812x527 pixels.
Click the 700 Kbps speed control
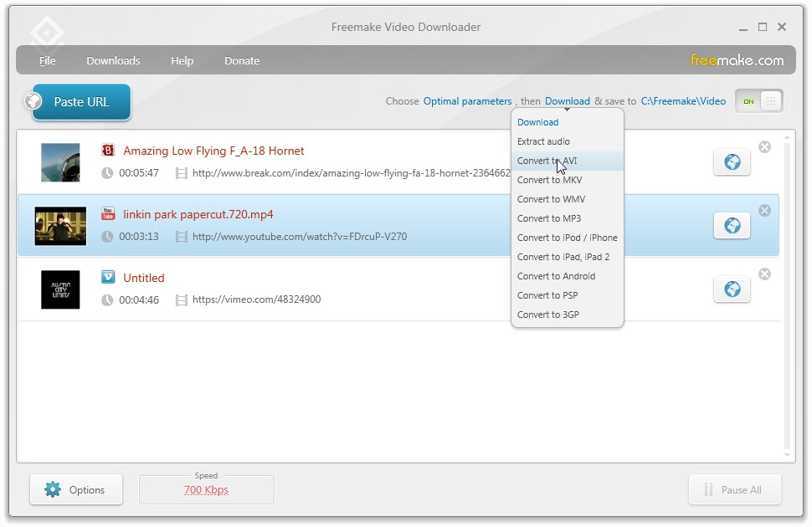point(206,490)
